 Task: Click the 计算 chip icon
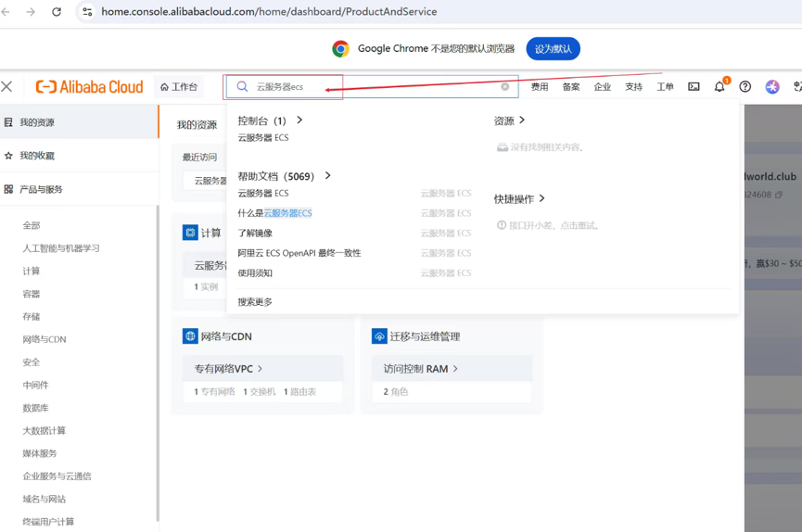[x=190, y=233]
